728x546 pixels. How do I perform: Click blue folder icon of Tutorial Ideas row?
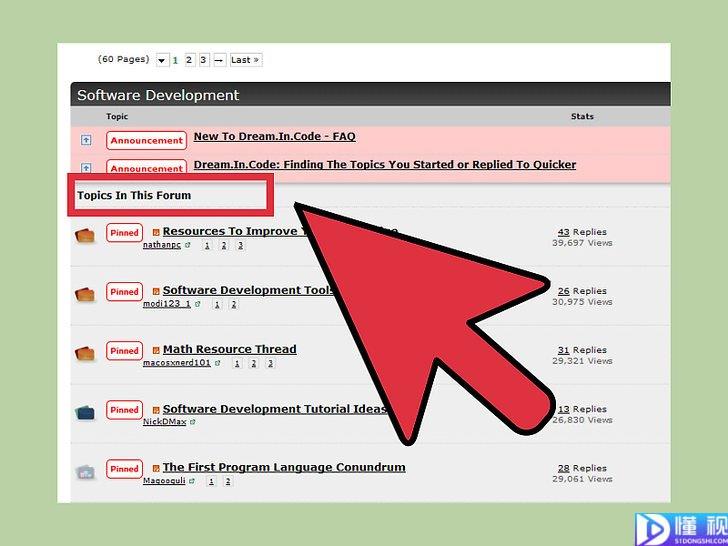click(84, 412)
